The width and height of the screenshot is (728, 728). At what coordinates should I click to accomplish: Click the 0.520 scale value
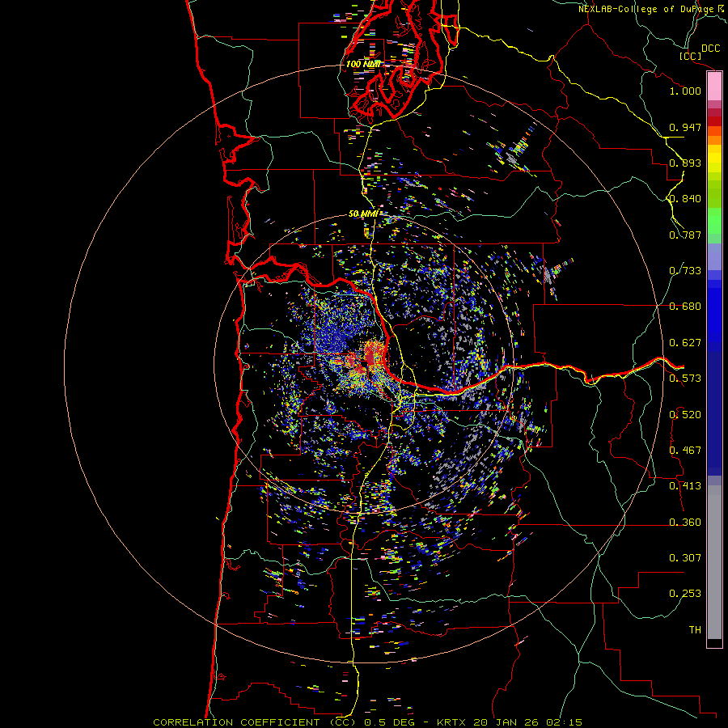tap(685, 415)
